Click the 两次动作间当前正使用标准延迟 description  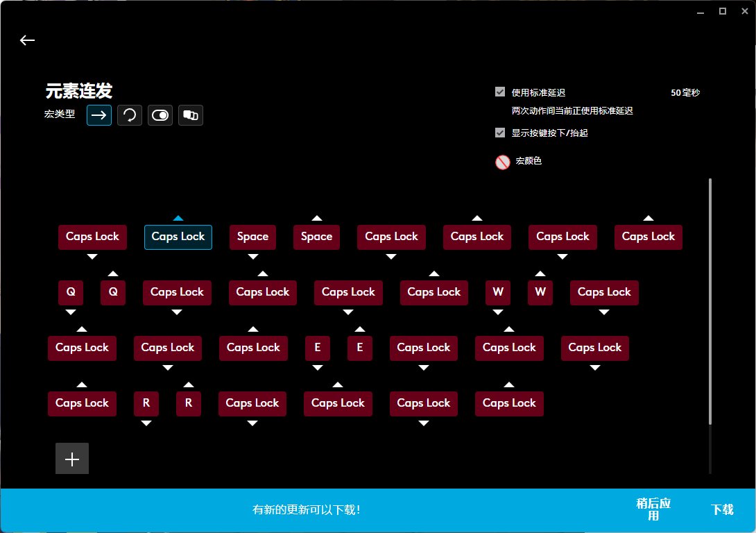(x=572, y=111)
